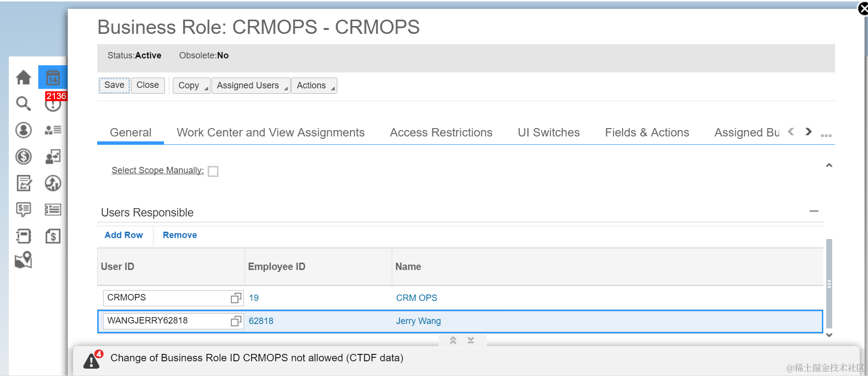Sort by Employee ID column header
This screenshot has height=376, width=868.
tap(318, 267)
